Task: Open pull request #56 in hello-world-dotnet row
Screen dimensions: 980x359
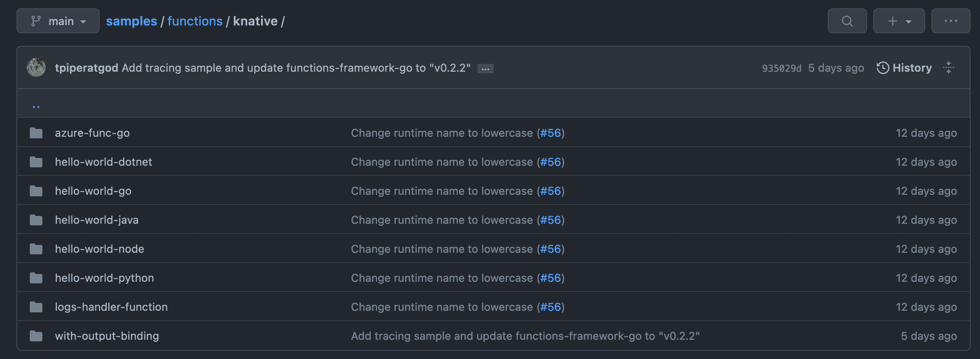Action: [x=550, y=162]
